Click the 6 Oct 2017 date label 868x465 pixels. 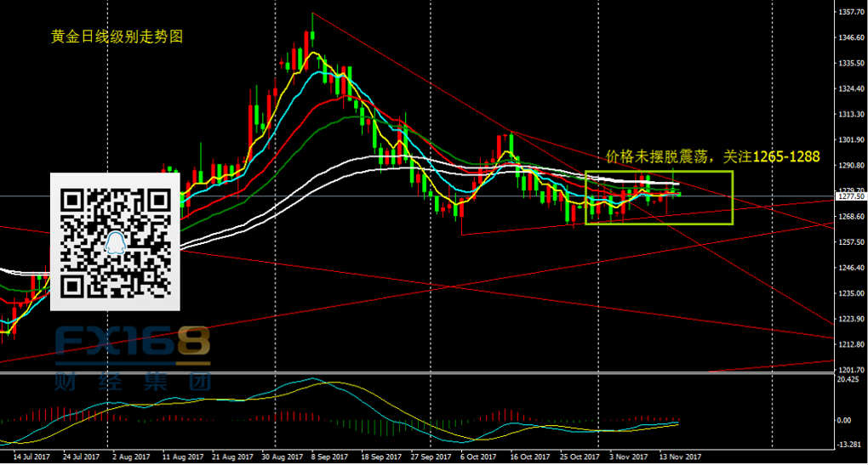click(483, 456)
